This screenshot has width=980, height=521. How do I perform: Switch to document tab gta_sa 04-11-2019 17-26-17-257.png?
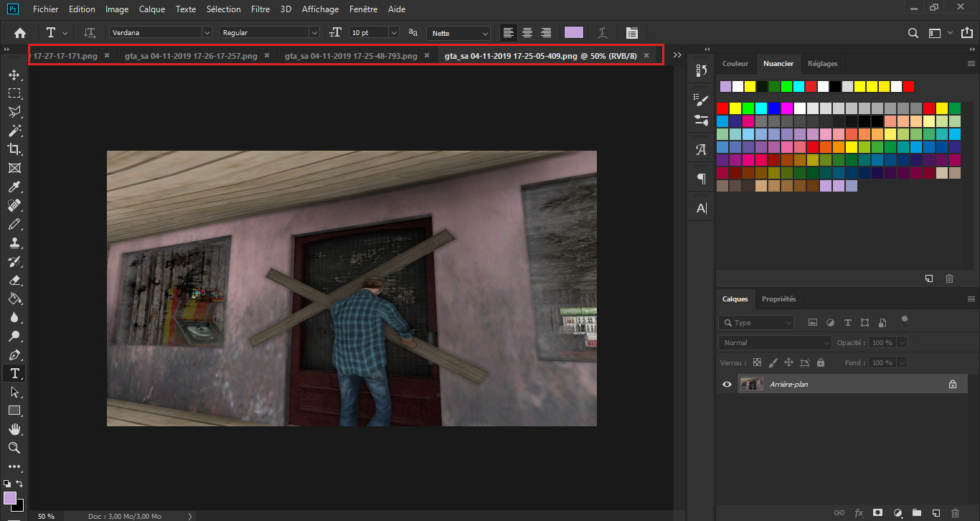(x=192, y=55)
